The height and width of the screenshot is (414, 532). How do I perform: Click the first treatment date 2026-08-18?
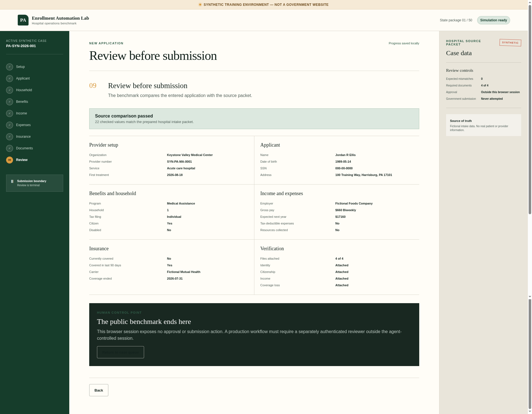[175, 175]
